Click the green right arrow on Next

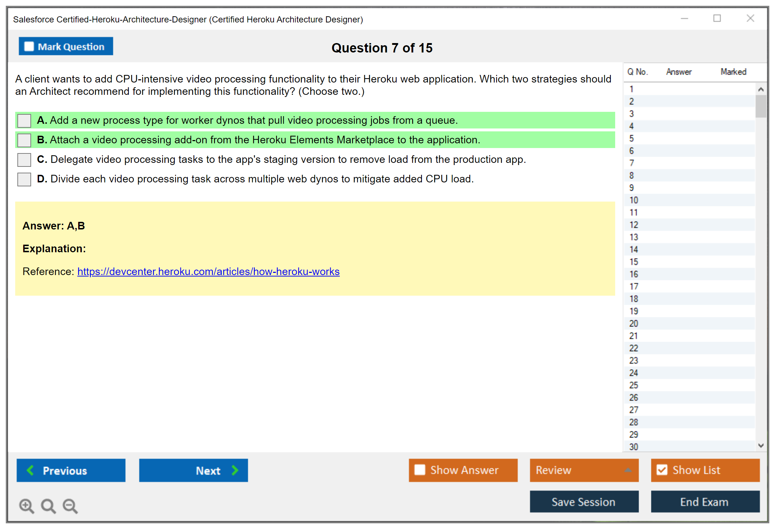(x=235, y=470)
